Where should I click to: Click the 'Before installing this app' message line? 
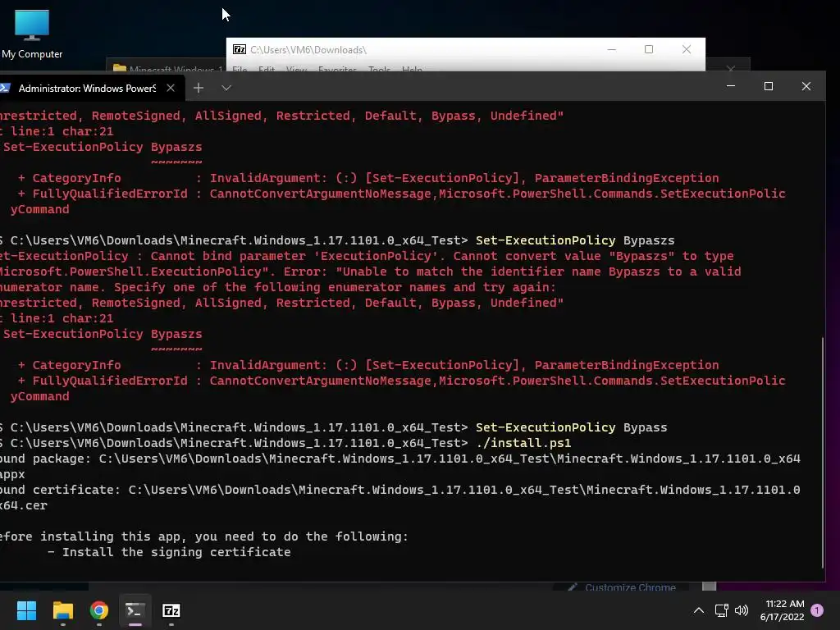coord(204,536)
